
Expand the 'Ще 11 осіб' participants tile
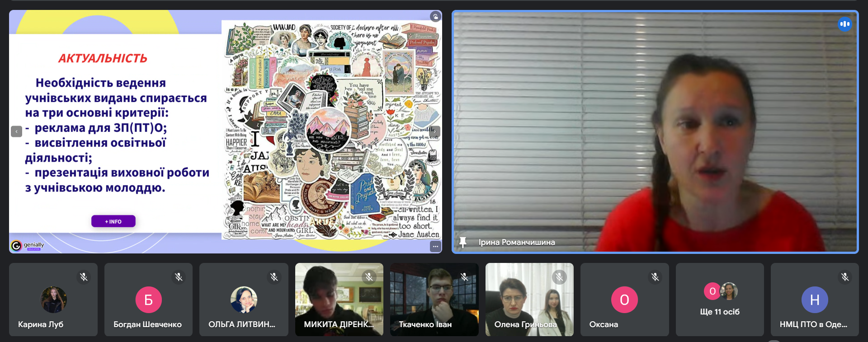click(x=719, y=300)
